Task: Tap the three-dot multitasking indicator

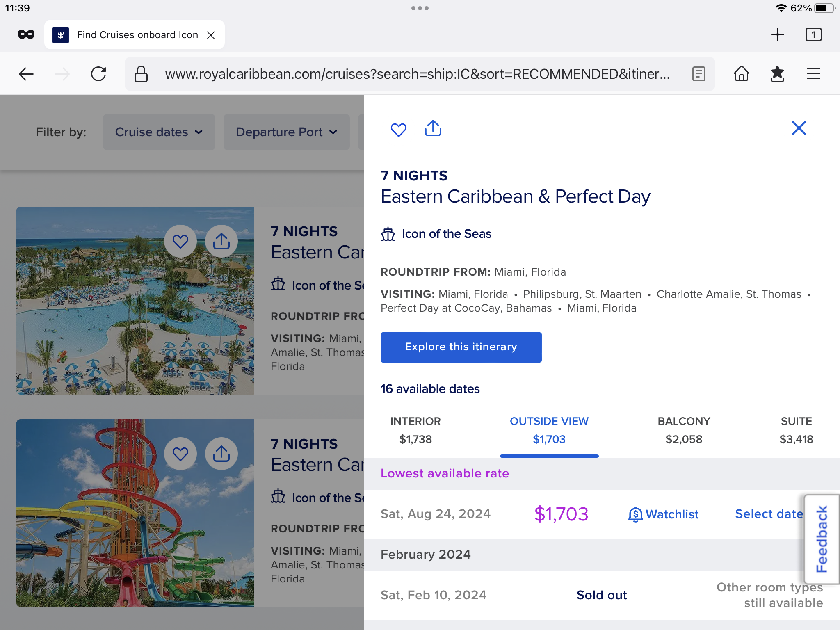Action: (420, 8)
